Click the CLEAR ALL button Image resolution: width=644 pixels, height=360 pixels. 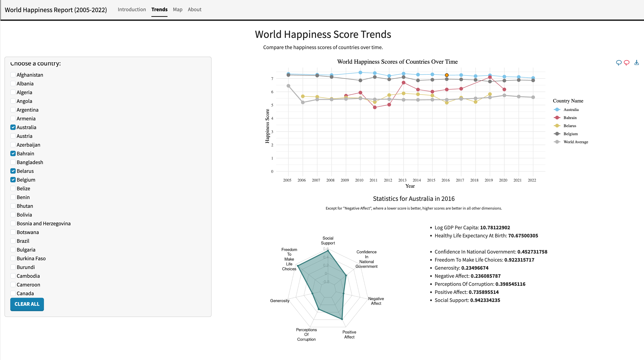(x=27, y=304)
